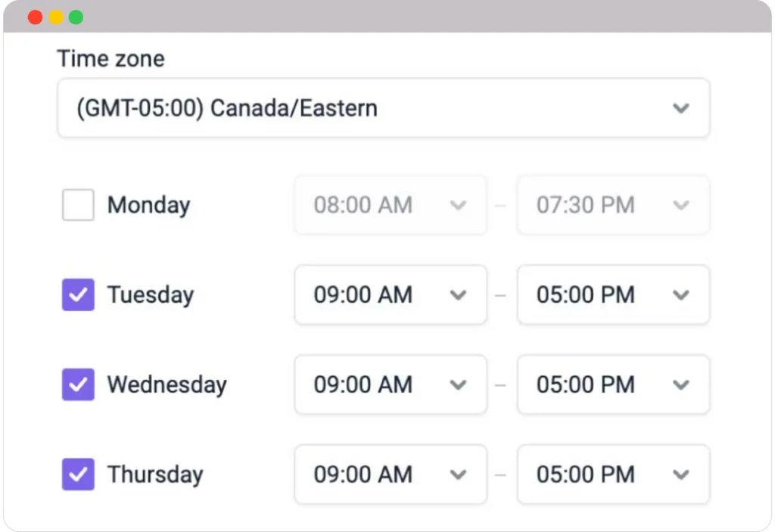The height and width of the screenshot is (532, 775).
Task: Click the Tuesday end time chevron arrow
Action: click(x=681, y=295)
